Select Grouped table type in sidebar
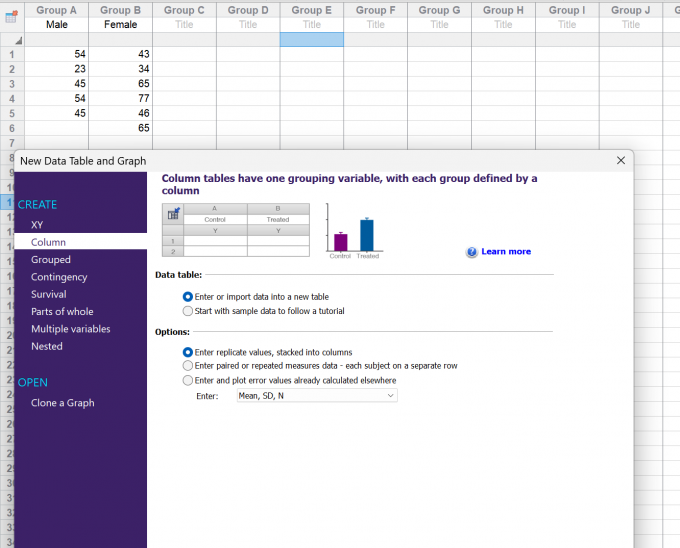Image resolution: width=680 pixels, height=548 pixels. coord(51,259)
